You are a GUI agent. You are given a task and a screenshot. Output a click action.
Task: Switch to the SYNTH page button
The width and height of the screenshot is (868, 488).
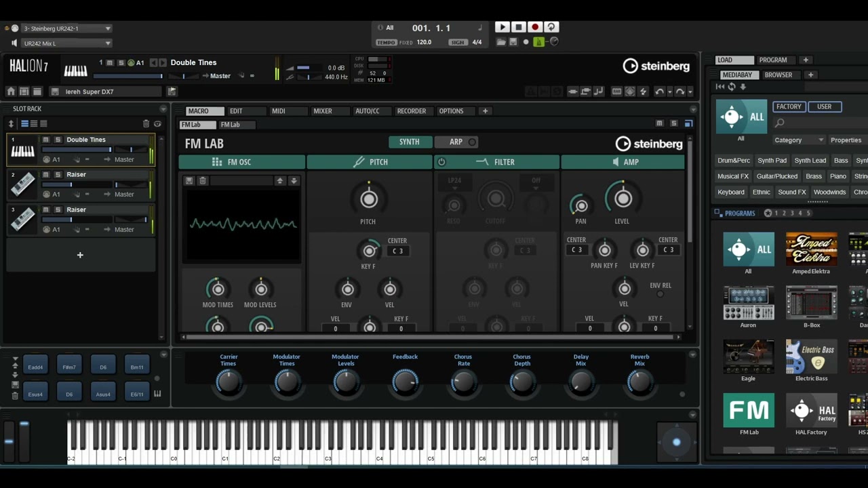pyautogui.click(x=410, y=142)
